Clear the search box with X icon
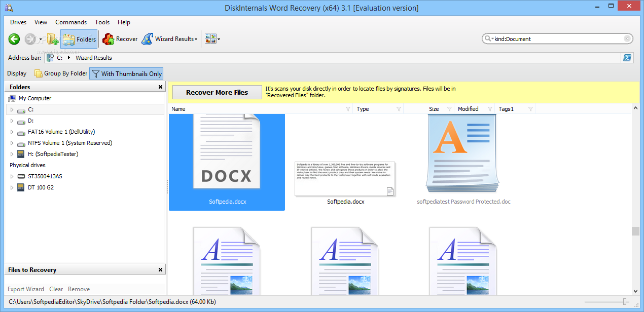The image size is (644, 312). (x=627, y=38)
